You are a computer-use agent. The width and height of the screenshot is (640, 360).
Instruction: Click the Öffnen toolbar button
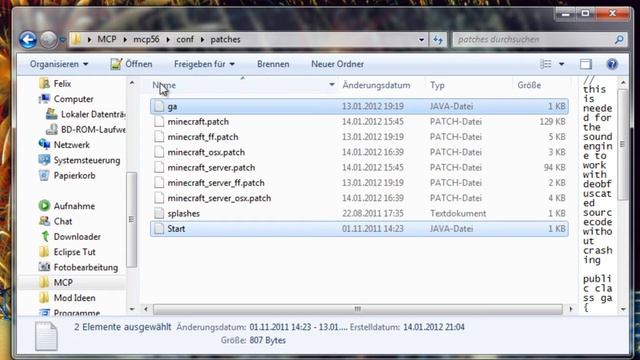pos(131,64)
